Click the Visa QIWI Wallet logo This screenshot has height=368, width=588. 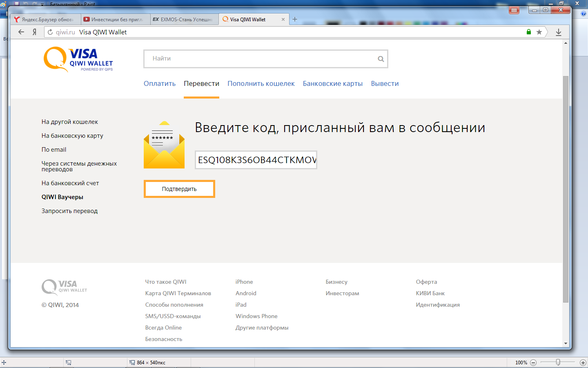click(x=78, y=59)
